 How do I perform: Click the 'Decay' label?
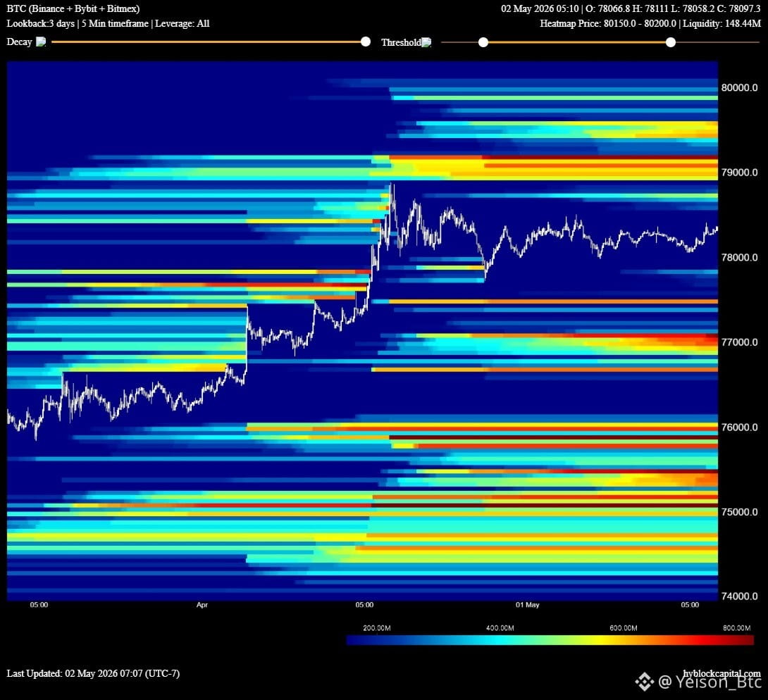[19, 42]
